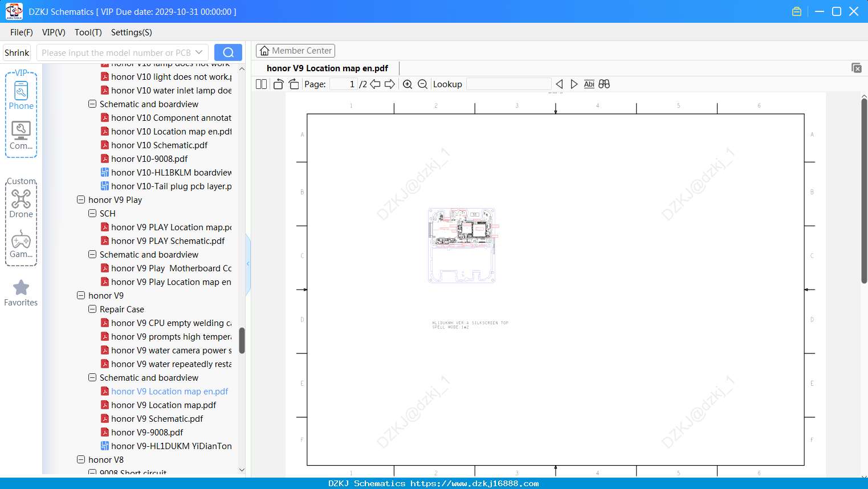The height and width of the screenshot is (489, 868).
Task: Open the File(F) menu
Action: pyautogui.click(x=22, y=32)
